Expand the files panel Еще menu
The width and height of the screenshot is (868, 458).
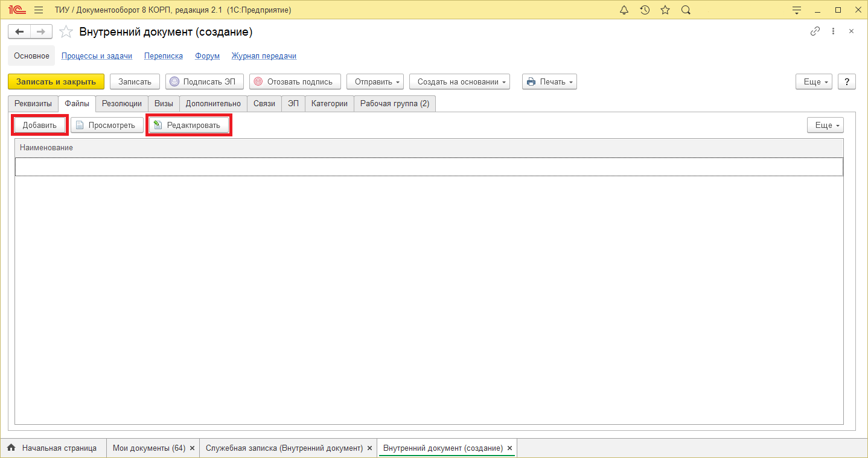[x=825, y=125]
